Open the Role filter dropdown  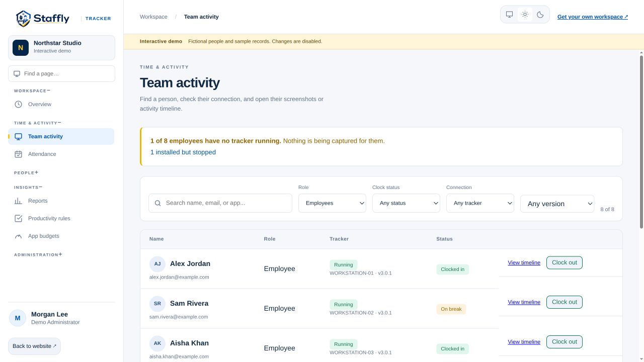click(332, 203)
